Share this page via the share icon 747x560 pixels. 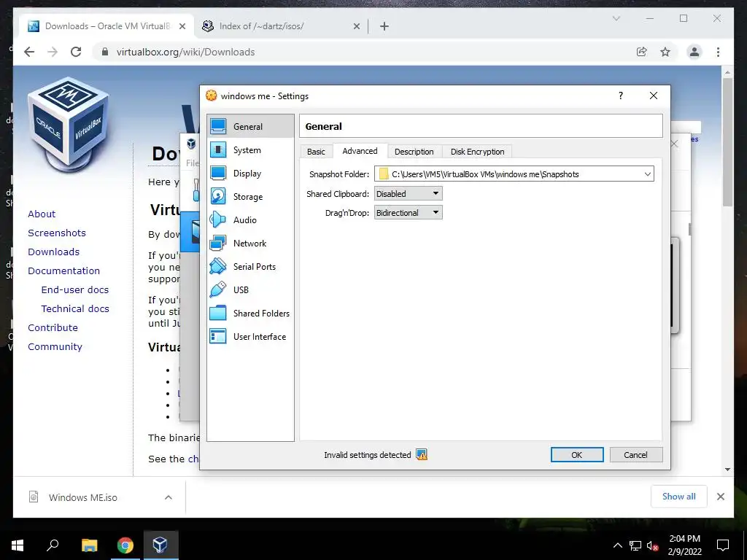click(642, 52)
